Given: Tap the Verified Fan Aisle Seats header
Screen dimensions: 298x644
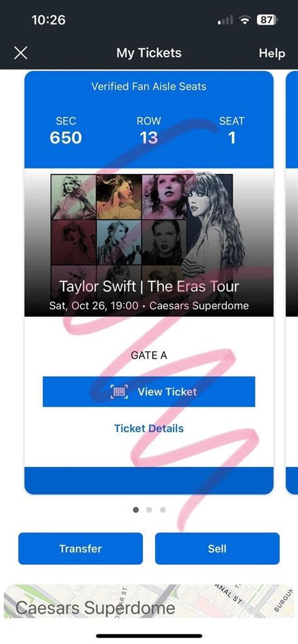Looking at the screenshot, I should [149, 87].
